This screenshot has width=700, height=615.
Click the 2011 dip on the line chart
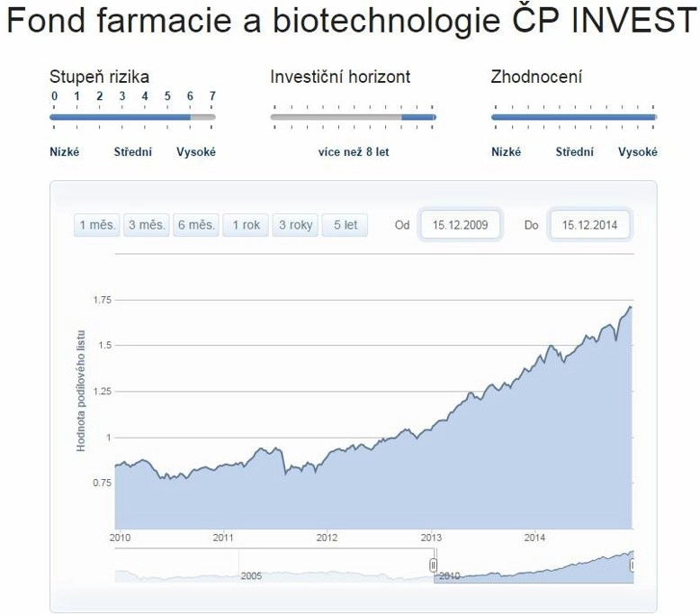click(x=286, y=474)
